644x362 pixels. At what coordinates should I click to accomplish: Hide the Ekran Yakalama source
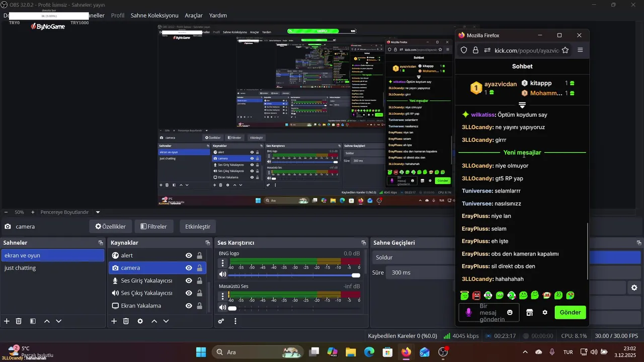tap(189, 306)
